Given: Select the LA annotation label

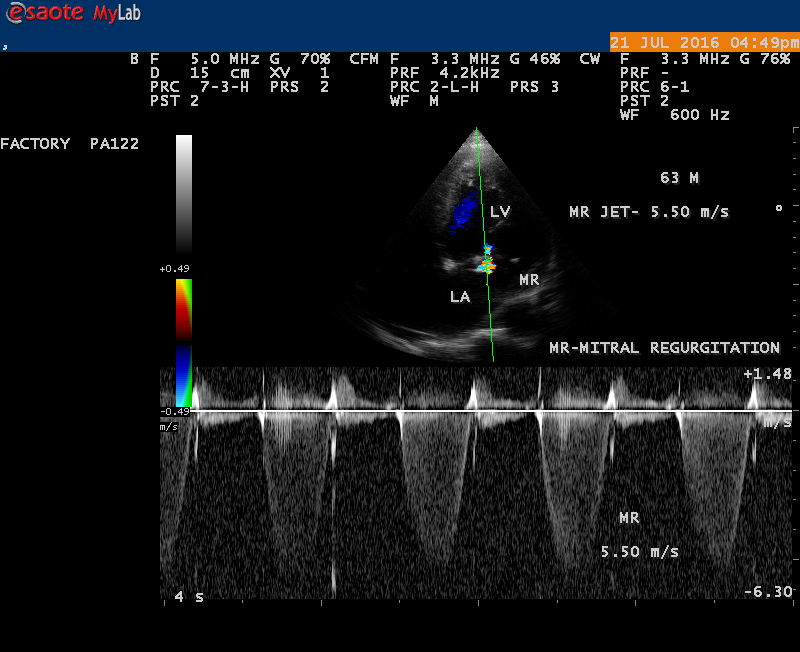Looking at the screenshot, I should point(460,297).
